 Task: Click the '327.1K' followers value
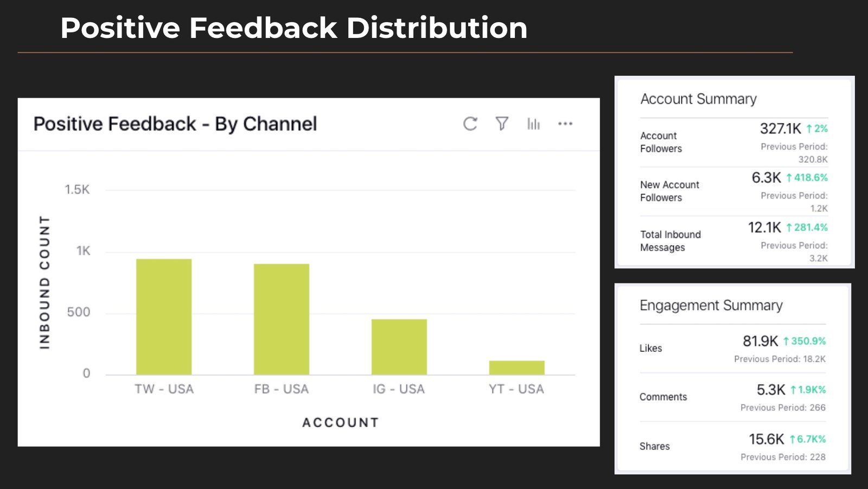(780, 129)
